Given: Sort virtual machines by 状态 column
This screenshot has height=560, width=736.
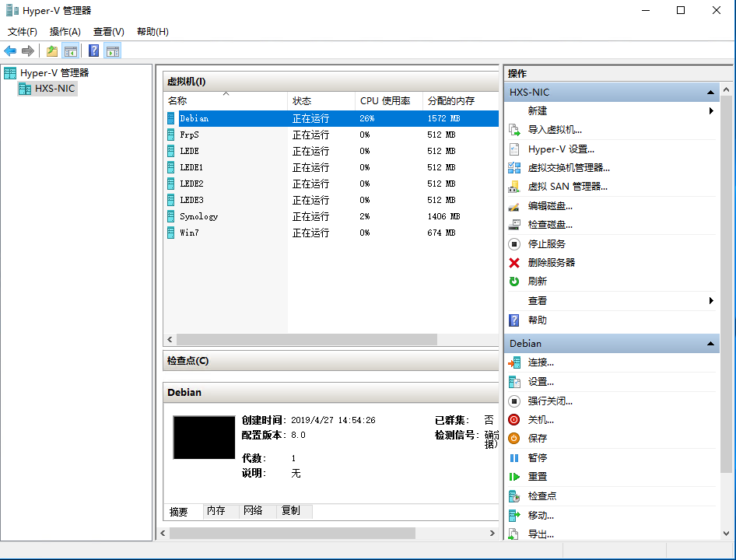Looking at the screenshot, I should [x=321, y=101].
